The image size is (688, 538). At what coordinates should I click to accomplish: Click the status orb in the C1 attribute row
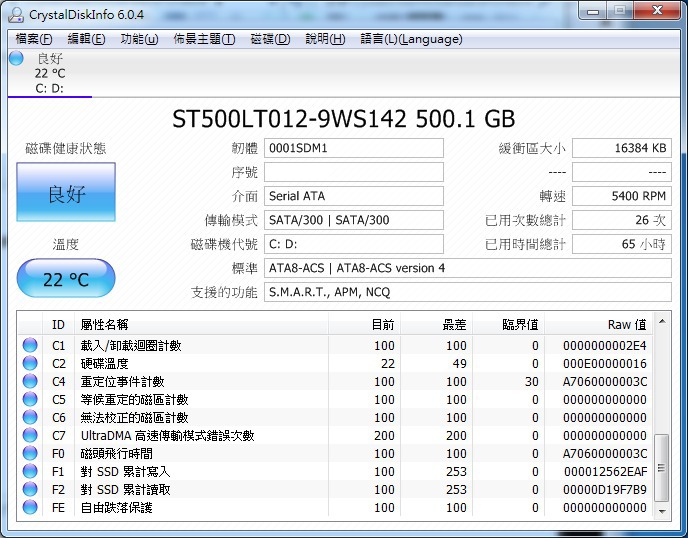30,346
